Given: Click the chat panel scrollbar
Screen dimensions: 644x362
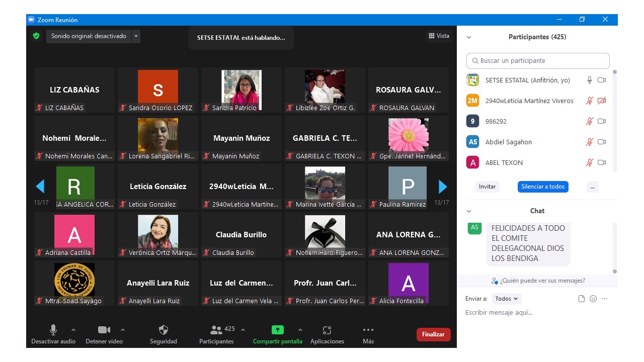Looking at the screenshot, I should [x=614, y=248].
